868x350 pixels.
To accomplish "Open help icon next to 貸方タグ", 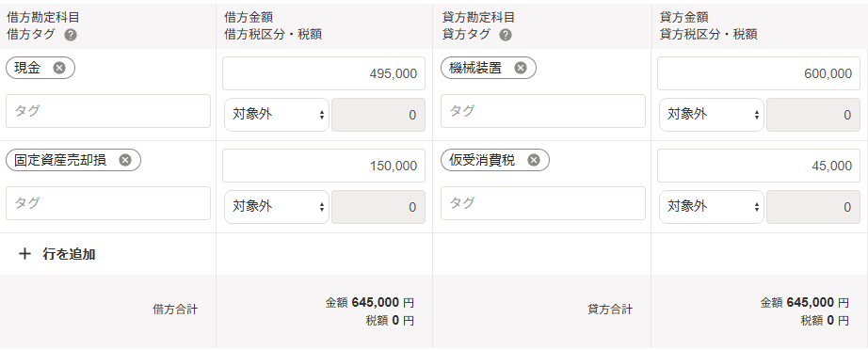I will tap(506, 35).
